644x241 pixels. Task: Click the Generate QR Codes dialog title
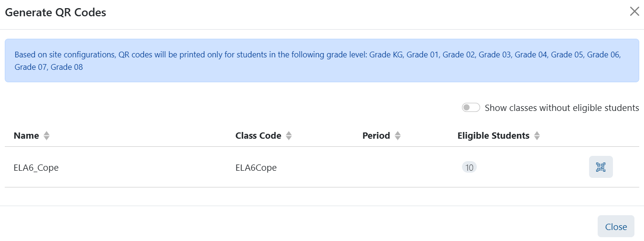(x=55, y=12)
